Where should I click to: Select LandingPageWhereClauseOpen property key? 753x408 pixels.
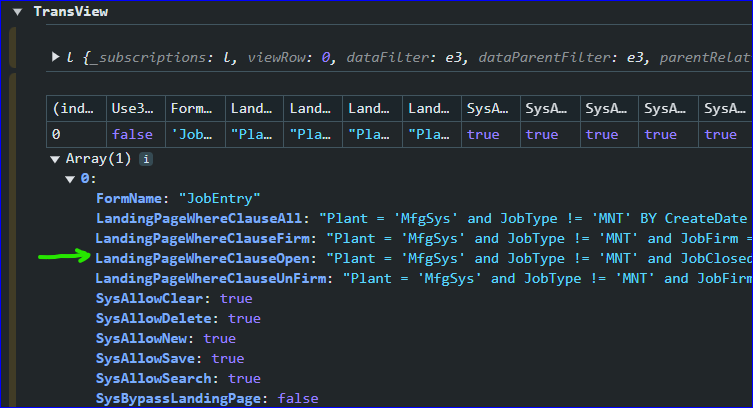[x=203, y=259]
